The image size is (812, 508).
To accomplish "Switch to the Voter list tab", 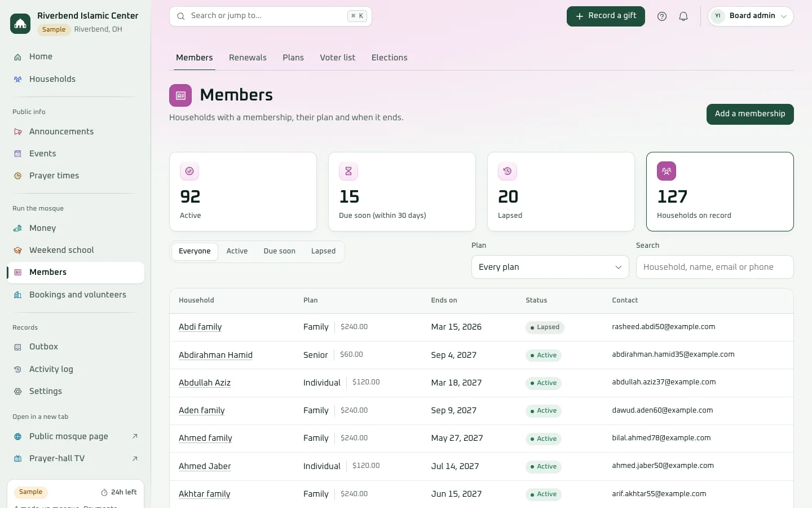I will (337, 58).
